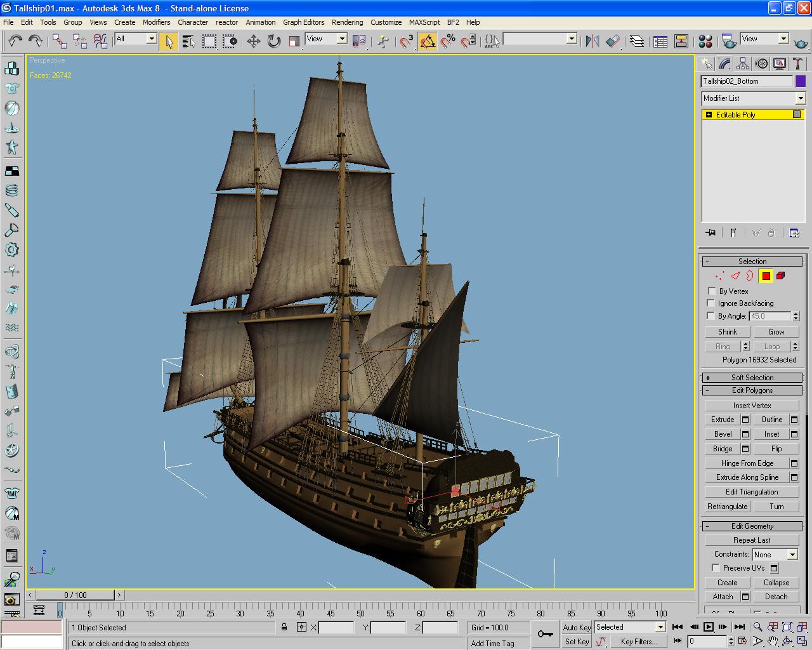Image resolution: width=812 pixels, height=650 pixels.
Task: Open the Layer Manager
Action: [637, 41]
